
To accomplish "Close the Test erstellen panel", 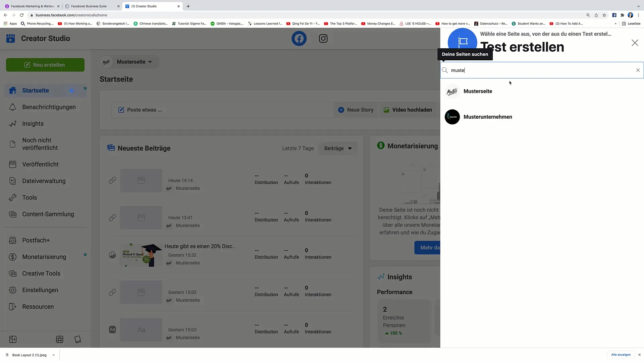I will pos(635,43).
